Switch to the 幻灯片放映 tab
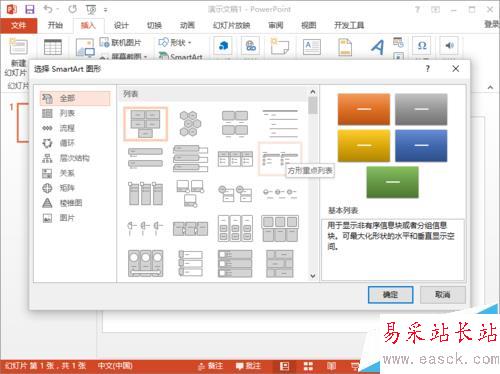The height and width of the screenshot is (374, 500). [232, 25]
